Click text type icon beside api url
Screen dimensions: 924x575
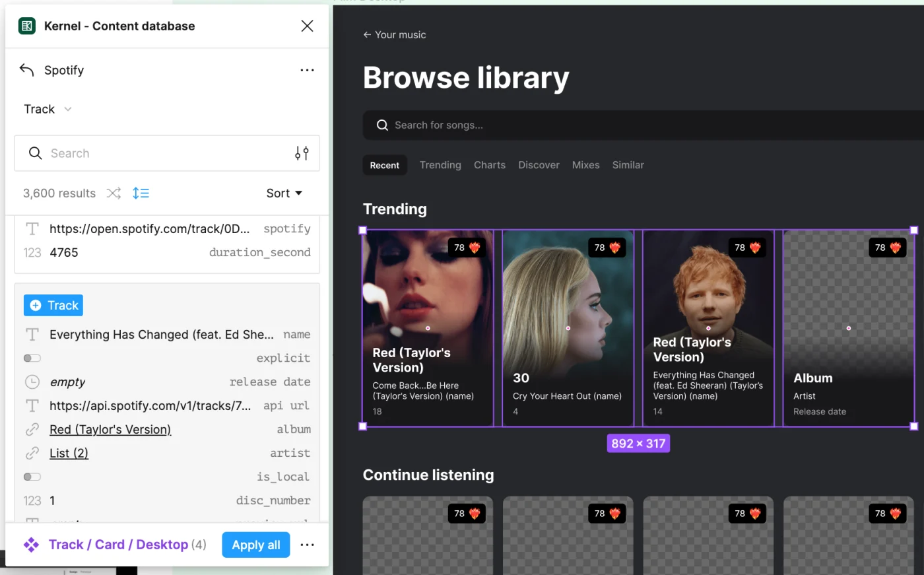[x=32, y=405]
